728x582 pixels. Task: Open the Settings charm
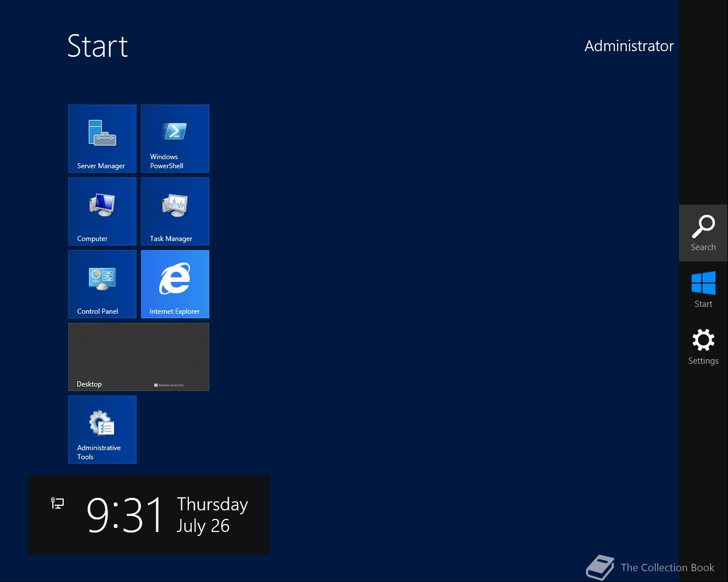click(704, 347)
